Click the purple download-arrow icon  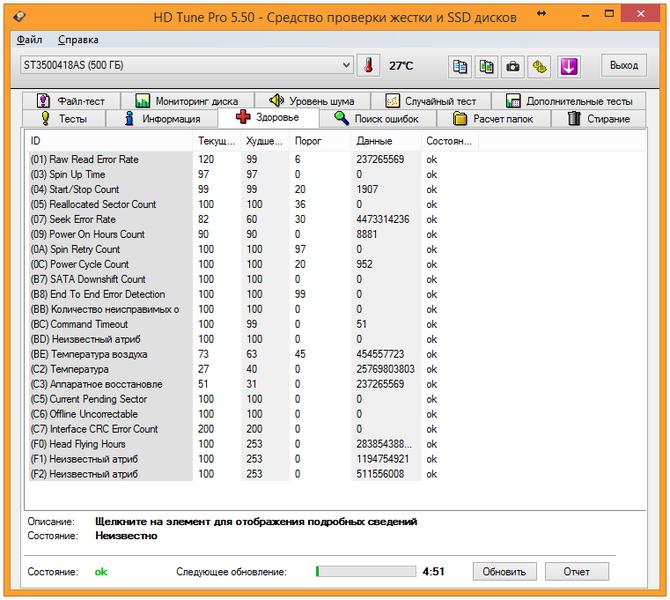pos(569,67)
